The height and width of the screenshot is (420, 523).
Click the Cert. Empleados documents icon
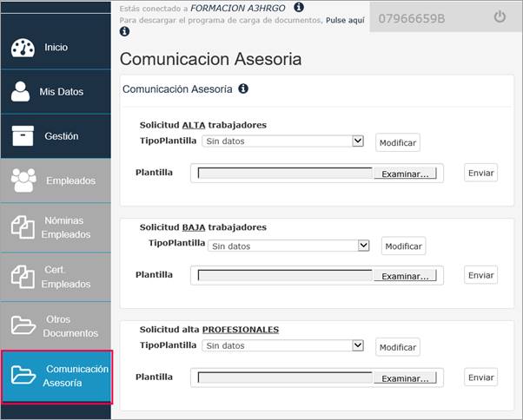pyautogui.click(x=23, y=277)
